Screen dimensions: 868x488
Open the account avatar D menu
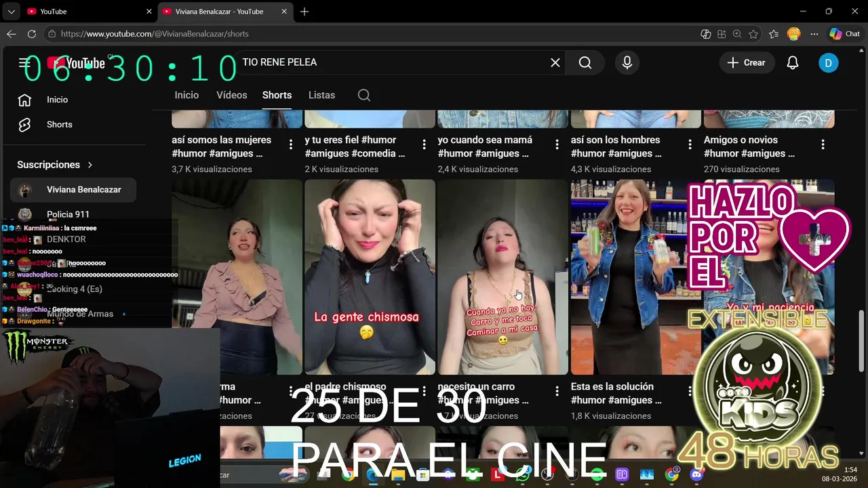[829, 62]
